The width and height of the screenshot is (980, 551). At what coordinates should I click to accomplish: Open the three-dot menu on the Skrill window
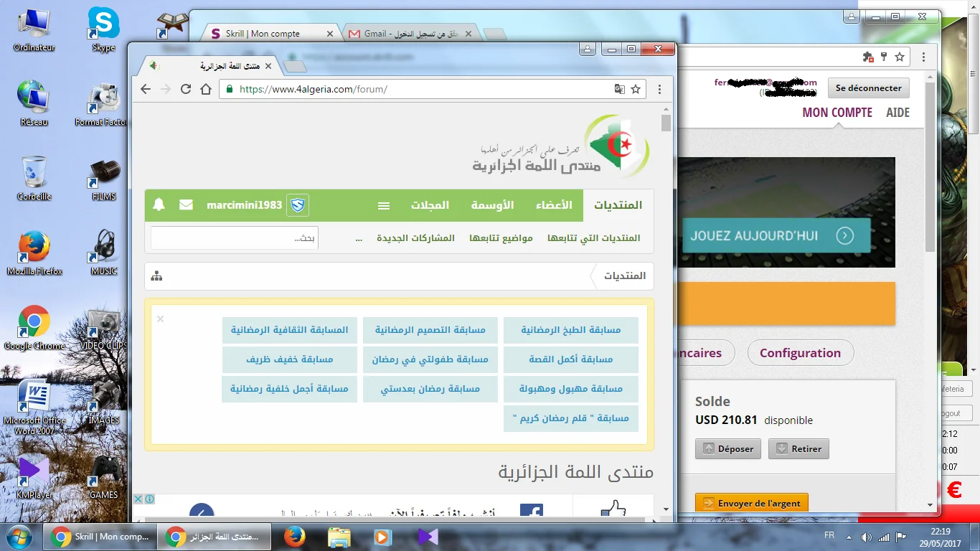click(x=924, y=57)
